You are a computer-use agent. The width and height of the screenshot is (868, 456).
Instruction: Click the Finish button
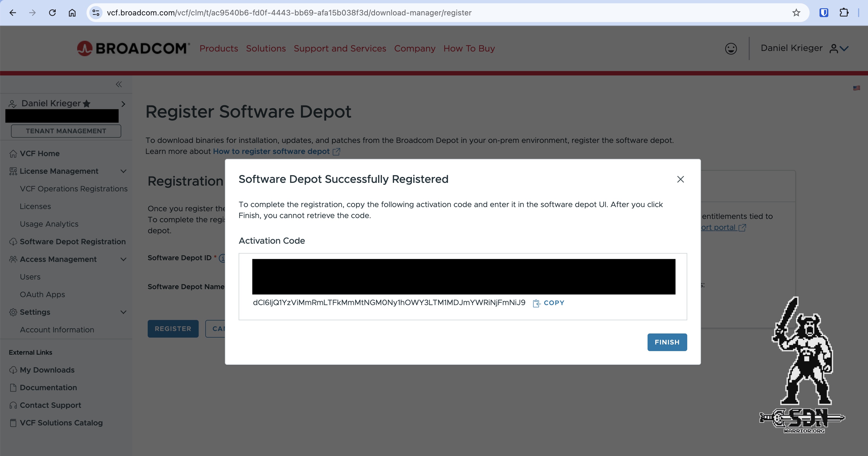tap(667, 342)
